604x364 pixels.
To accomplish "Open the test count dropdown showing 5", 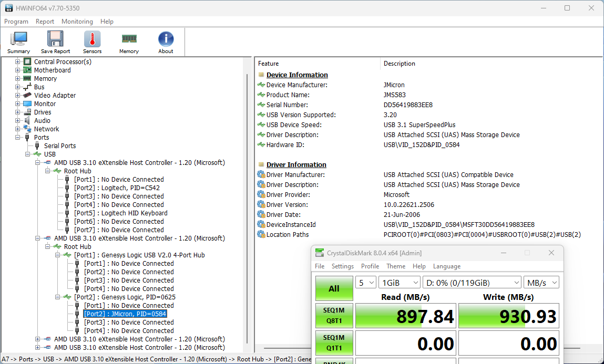I will [365, 283].
